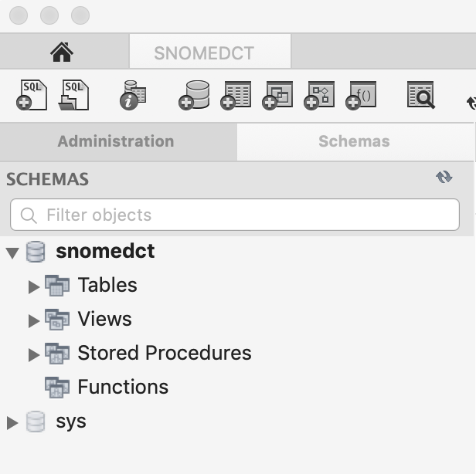Refresh the SCHEMAS list
Screen dimensions: 476x474
pos(444,177)
